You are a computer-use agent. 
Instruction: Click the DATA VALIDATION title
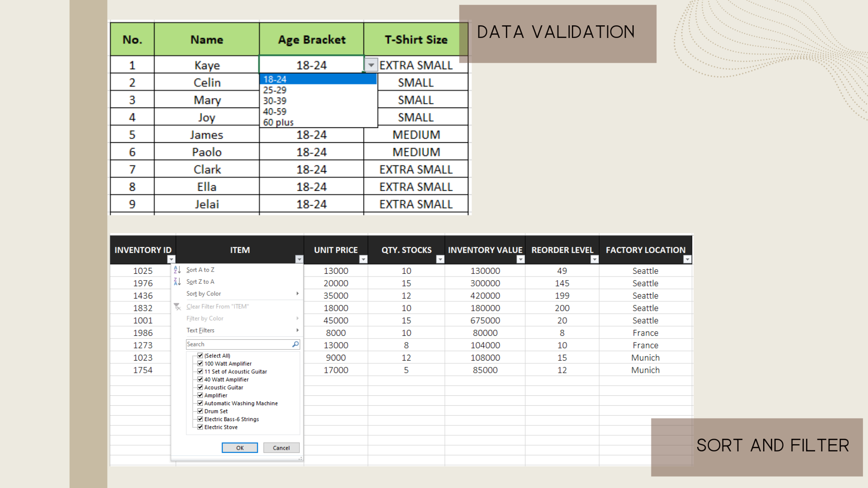coord(556,32)
